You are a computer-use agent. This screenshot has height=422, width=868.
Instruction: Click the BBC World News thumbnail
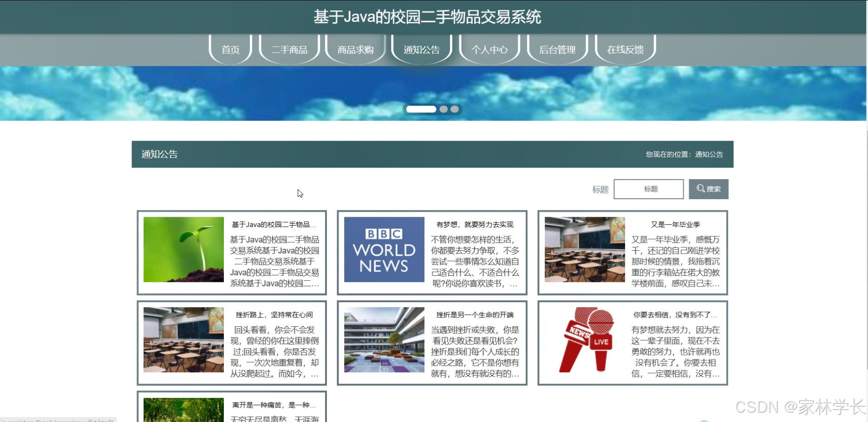click(384, 249)
